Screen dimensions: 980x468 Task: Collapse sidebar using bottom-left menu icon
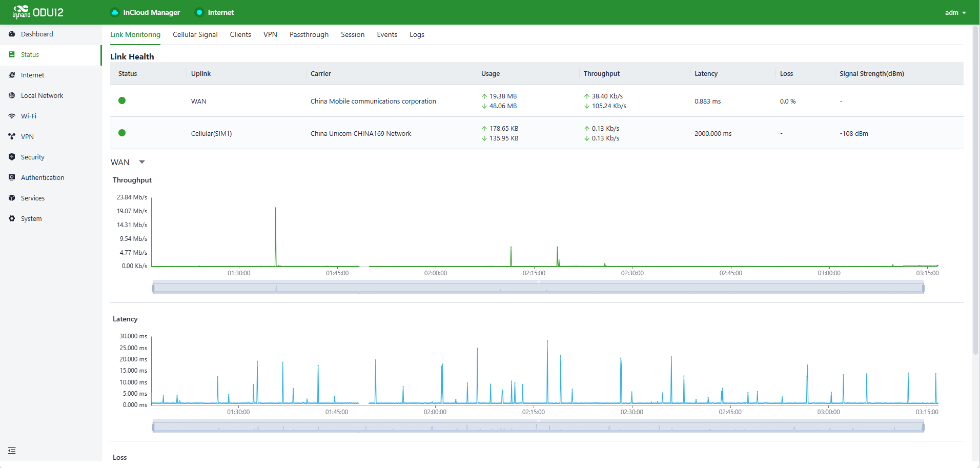click(x=12, y=451)
